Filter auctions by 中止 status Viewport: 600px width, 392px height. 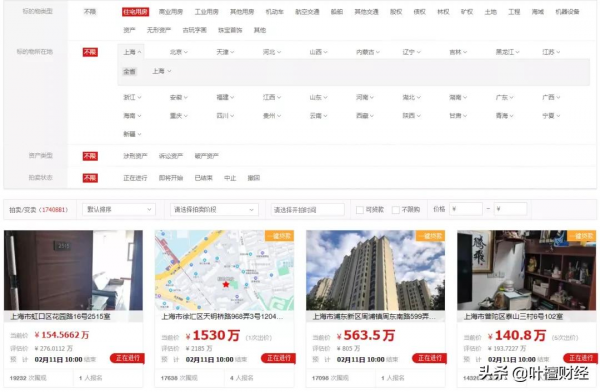230,178
